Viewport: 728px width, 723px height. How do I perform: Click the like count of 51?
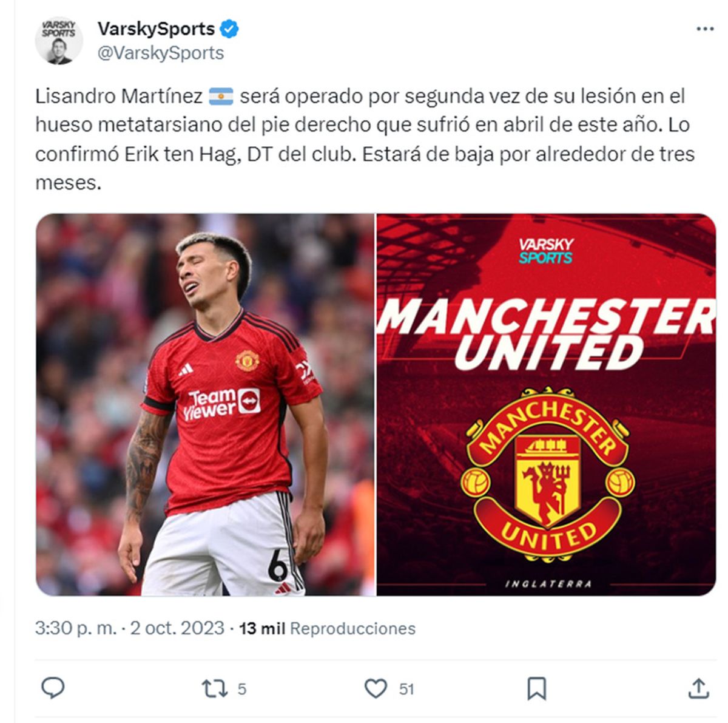tap(406, 689)
